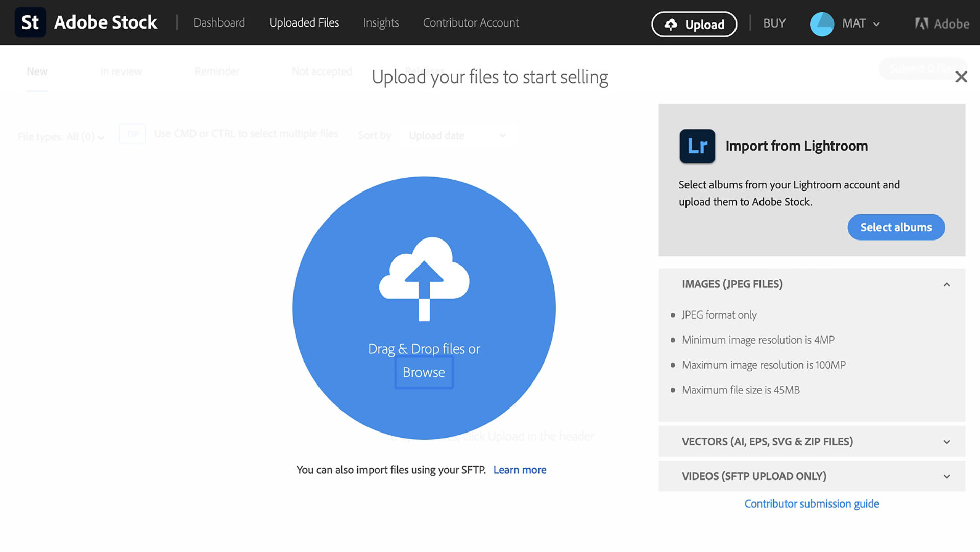The height and width of the screenshot is (552, 980).
Task: Open the File types All filter
Action: [x=60, y=136]
